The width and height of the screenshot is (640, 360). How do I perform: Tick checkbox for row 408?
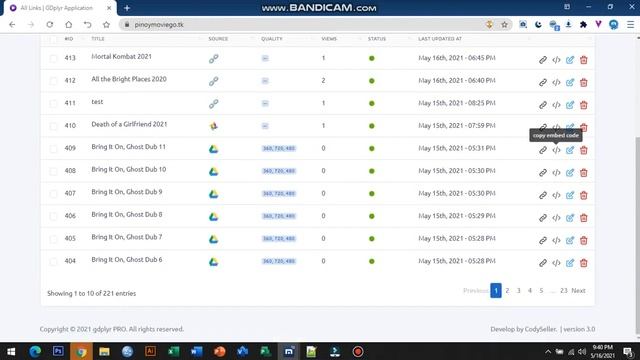click(53, 171)
